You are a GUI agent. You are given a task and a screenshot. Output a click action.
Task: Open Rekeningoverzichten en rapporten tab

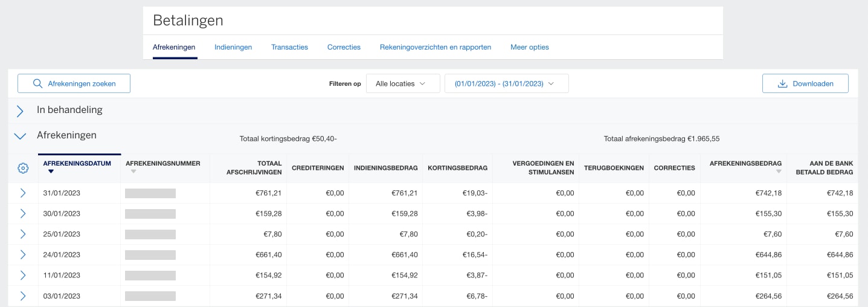(435, 47)
